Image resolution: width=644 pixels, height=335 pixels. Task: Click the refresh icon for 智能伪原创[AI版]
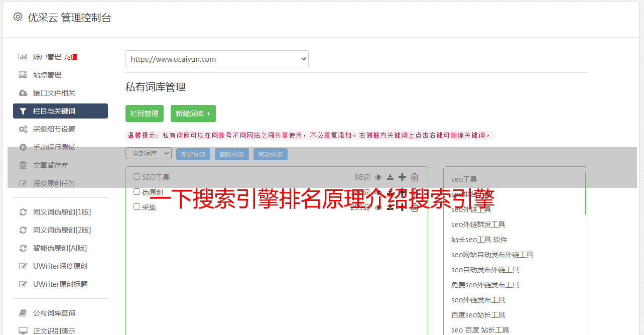pos(23,248)
